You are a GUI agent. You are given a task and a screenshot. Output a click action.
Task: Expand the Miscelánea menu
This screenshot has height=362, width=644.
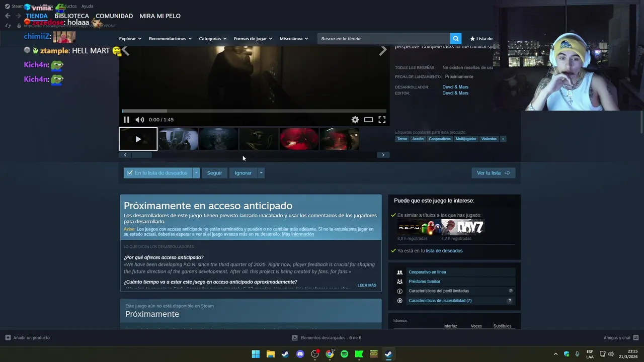tap(294, 39)
